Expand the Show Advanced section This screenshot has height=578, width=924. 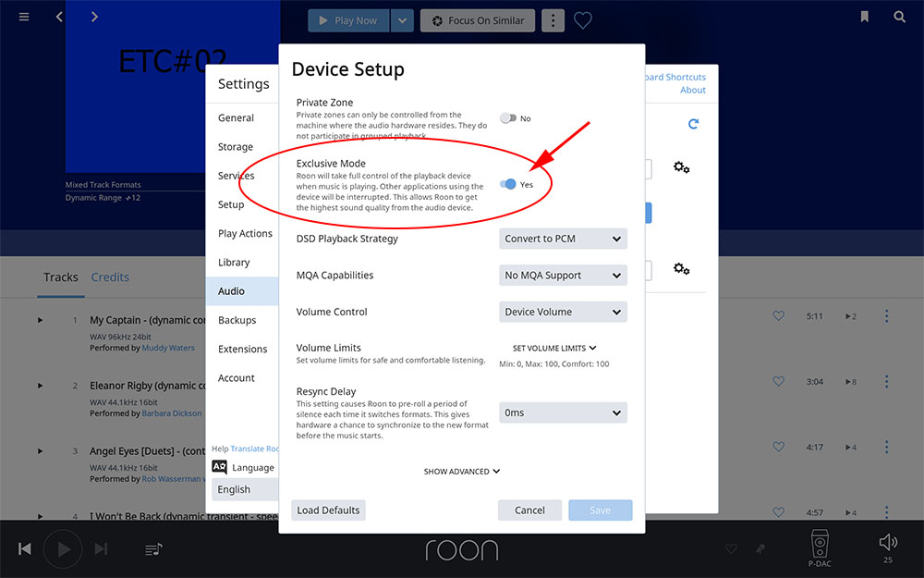tap(461, 472)
